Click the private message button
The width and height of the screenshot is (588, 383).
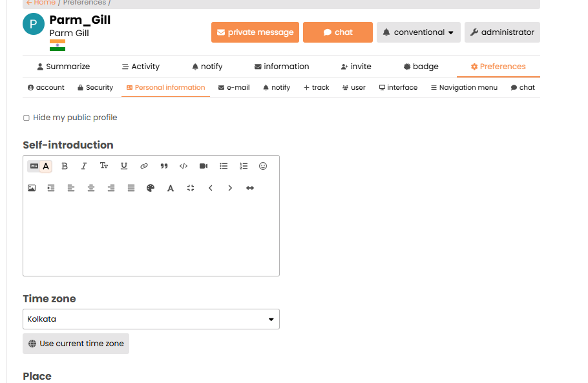click(x=255, y=32)
